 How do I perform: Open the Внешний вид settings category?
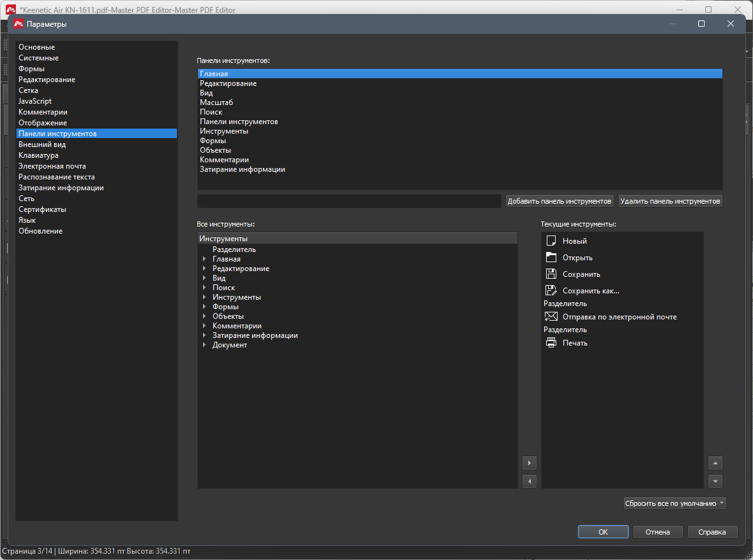(42, 144)
